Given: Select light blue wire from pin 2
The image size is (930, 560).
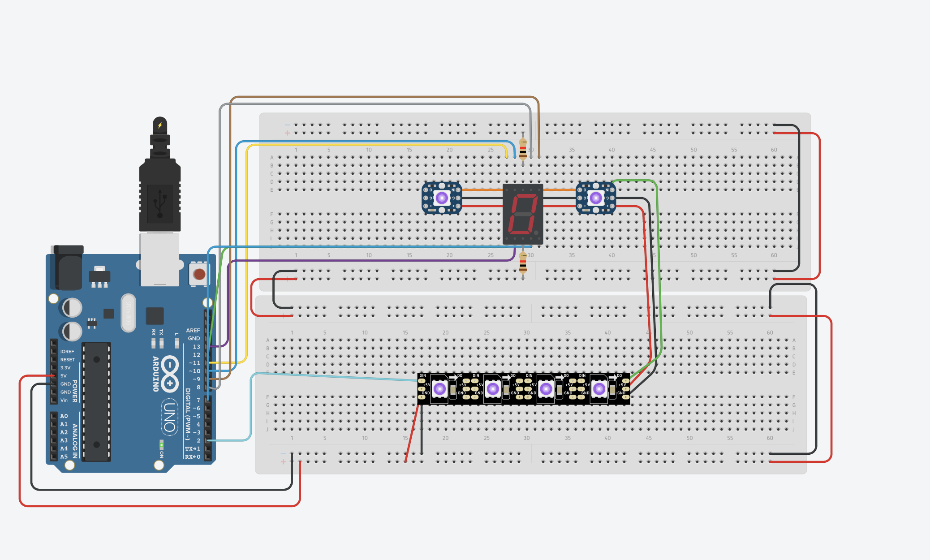Looking at the screenshot, I should 250,408.
